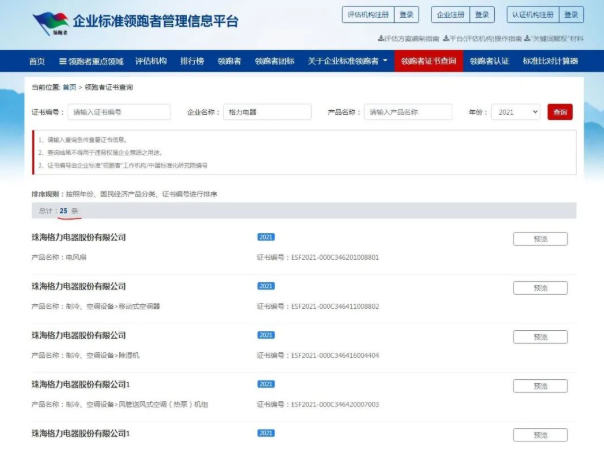Click the total count 25 条
604x458 pixels.
click(x=69, y=211)
